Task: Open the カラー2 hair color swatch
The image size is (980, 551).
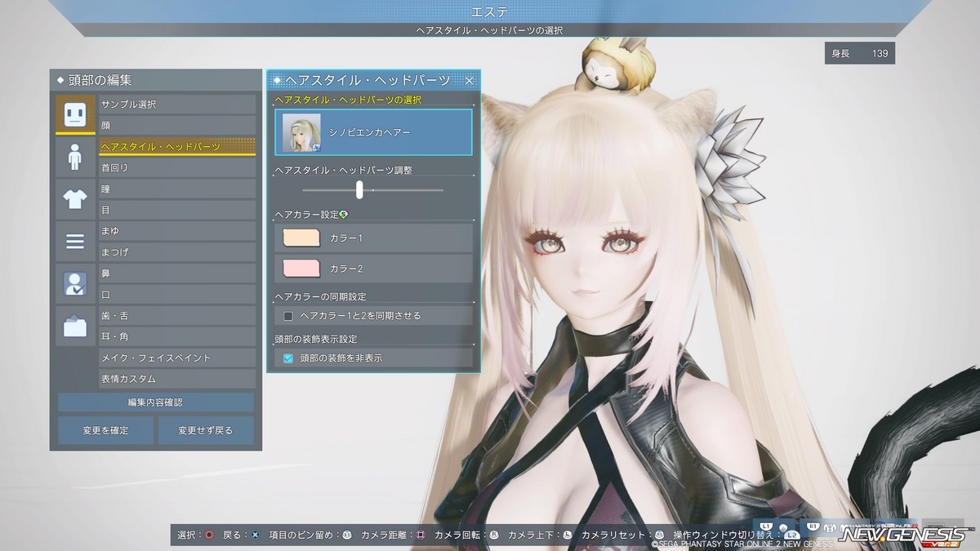Action: (x=301, y=268)
